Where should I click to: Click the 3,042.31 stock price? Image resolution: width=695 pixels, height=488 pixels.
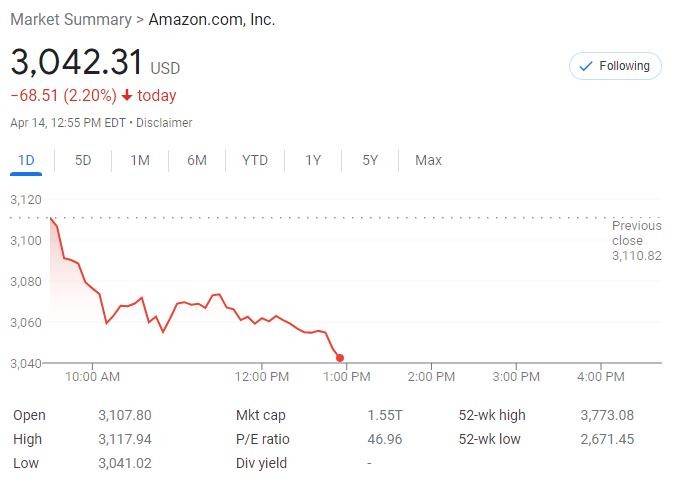click(x=77, y=62)
